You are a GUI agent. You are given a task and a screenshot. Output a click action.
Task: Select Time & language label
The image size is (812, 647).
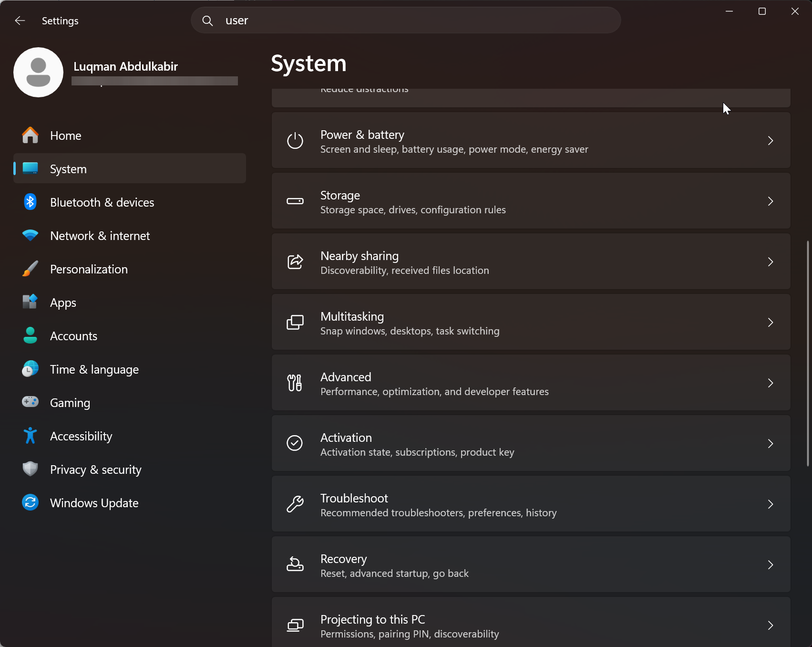point(94,370)
